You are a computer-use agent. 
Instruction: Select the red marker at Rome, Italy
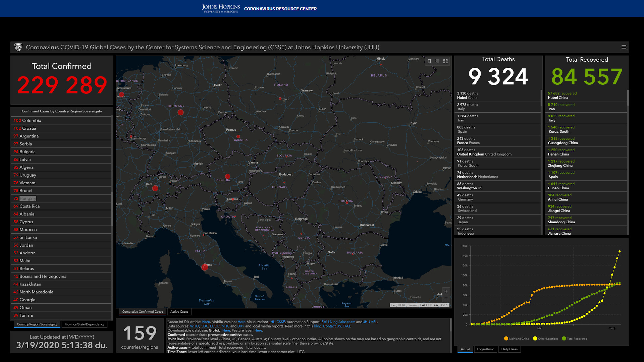[205, 267]
